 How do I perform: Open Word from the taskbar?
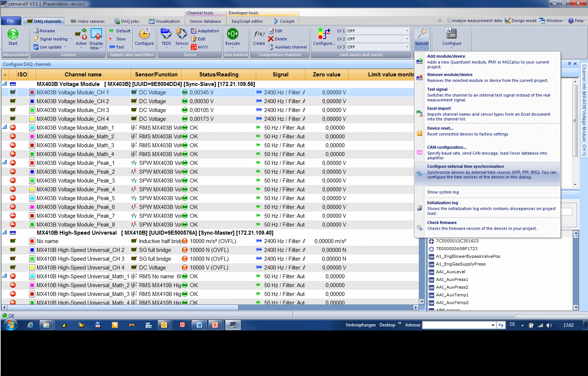tap(199, 325)
